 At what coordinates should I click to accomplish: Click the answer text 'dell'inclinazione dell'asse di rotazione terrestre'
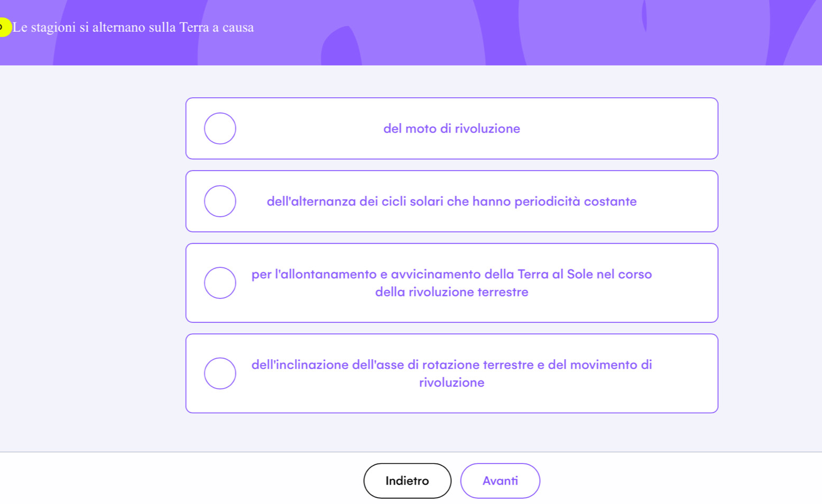point(392,365)
